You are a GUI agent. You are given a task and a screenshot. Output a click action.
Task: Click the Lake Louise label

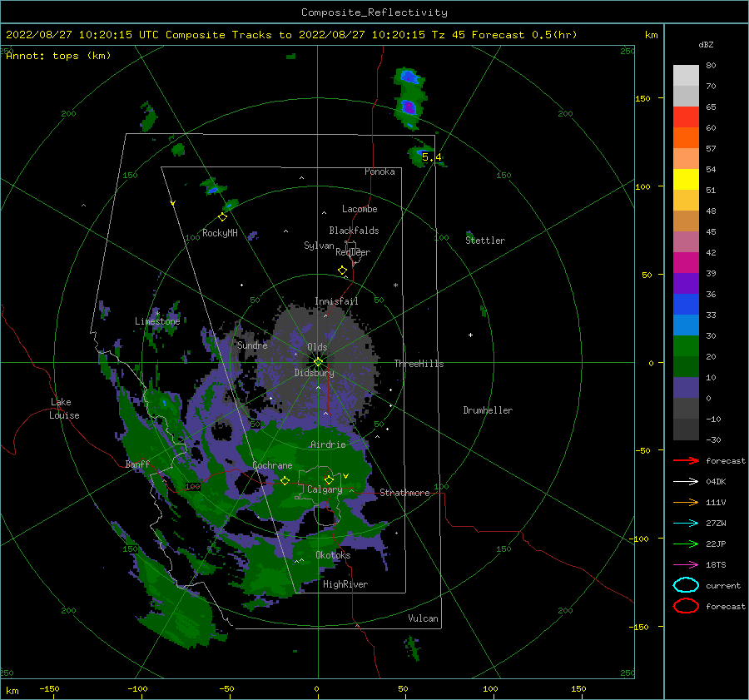(x=64, y=409)
